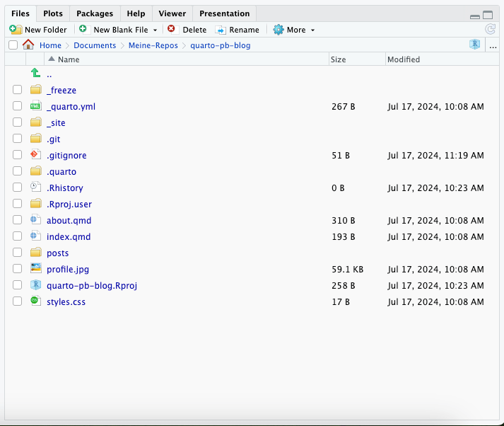The width and height of the screenshot is (504, 426).
Task: Click the styles.css file icon
Action: click(x=36, y=301)
